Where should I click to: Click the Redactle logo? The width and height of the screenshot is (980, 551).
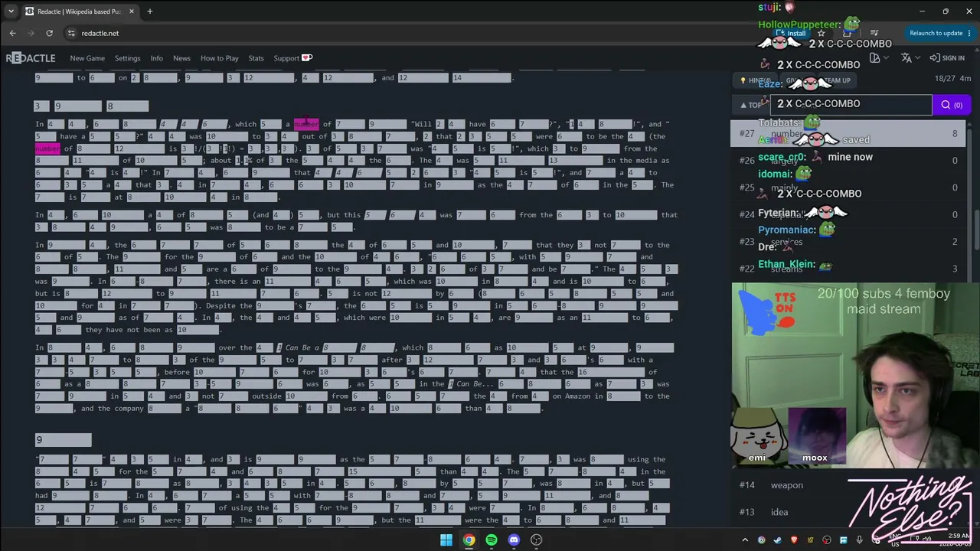[31, 58]
